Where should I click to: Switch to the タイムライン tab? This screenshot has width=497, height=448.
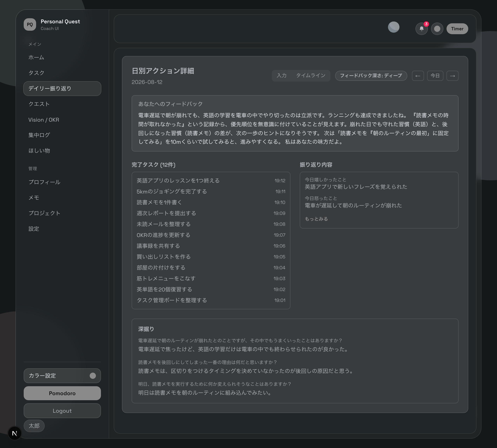311,76
